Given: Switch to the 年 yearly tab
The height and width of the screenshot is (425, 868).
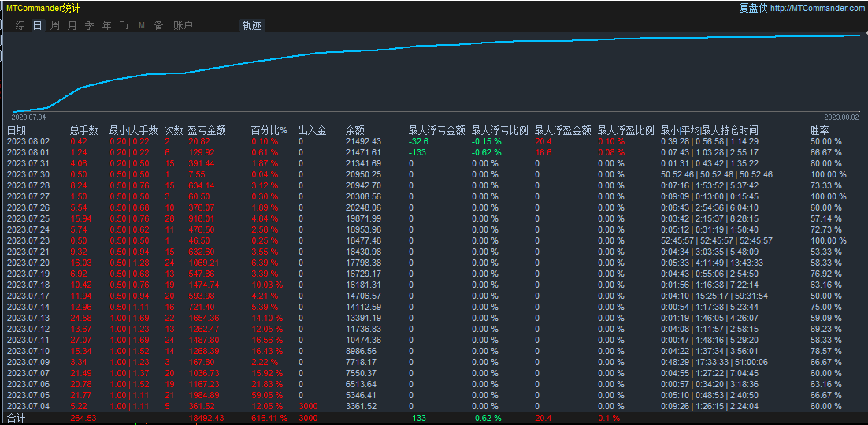Looking at the screenshot, I should pos(106,25).
